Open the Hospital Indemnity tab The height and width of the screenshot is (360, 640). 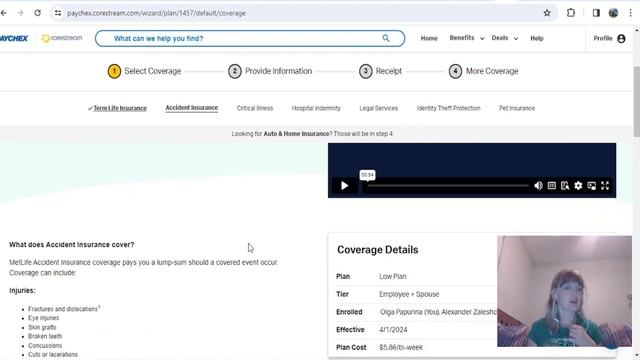(x=316, y=108)
